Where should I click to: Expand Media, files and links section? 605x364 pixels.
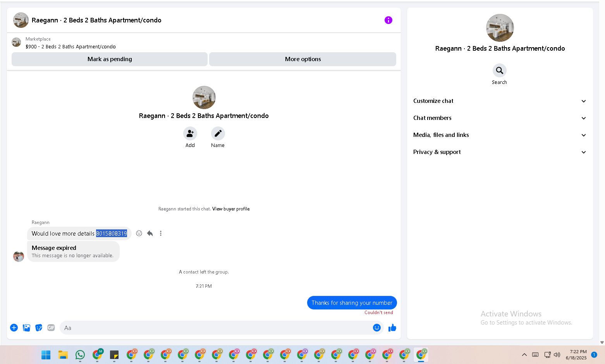point(500,135)
